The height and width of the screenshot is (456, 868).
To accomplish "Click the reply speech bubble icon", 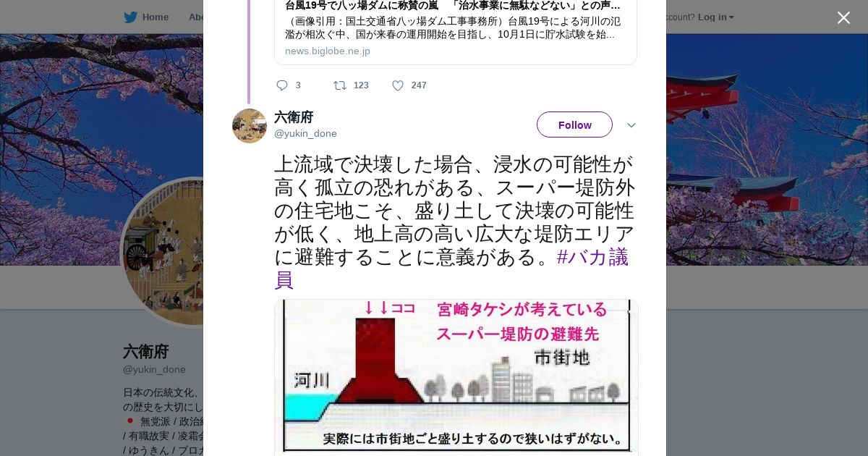I will click(x=282, y=85).
